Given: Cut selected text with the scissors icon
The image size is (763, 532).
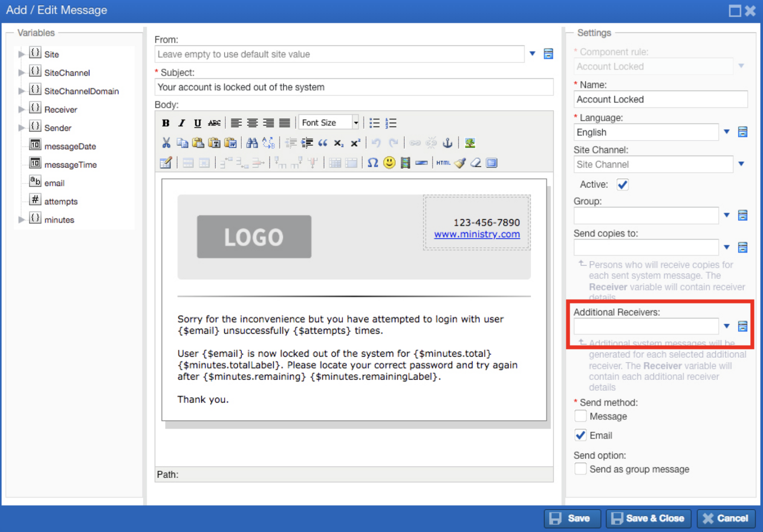Looking at the screenshot, I should (166, 143).
